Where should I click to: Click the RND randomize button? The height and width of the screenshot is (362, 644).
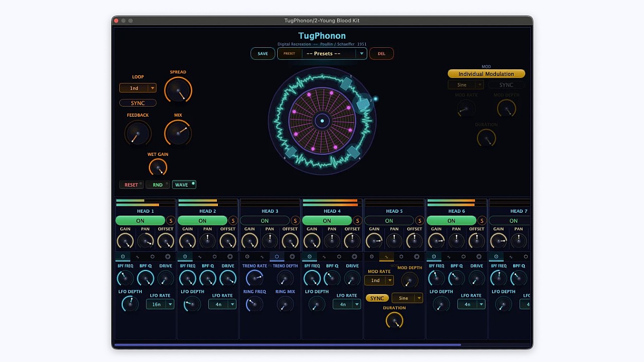tap(157, 185)
